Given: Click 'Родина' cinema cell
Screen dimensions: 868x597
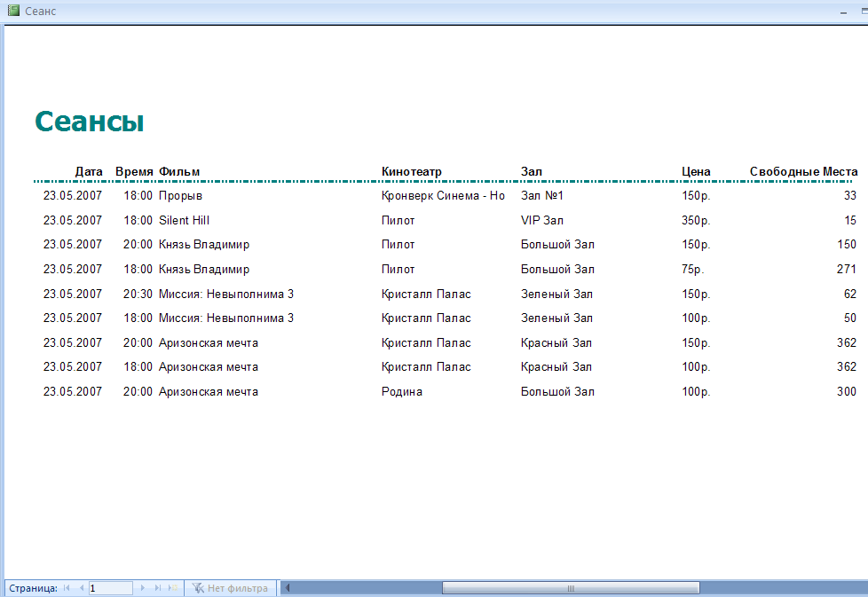Looking at the screenshot, I should click(401, 392).
